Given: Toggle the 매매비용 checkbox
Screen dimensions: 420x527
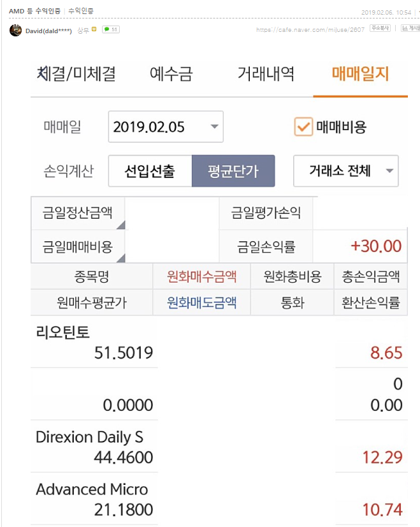Looking at the screenshot, I should tap(303, 126).
